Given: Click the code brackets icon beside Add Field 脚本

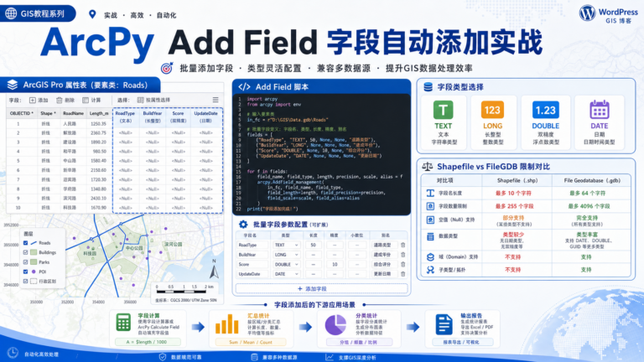Looking at the screenshot, I should coord(244,86).
